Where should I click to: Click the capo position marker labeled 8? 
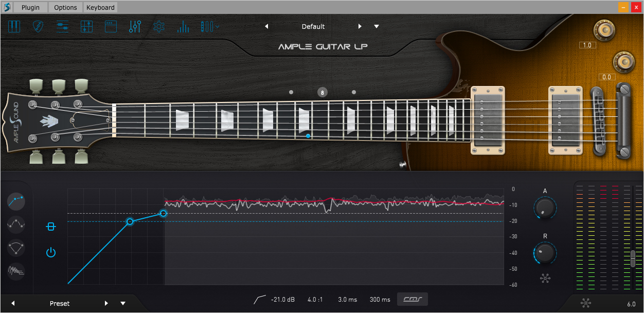(323, 92)
